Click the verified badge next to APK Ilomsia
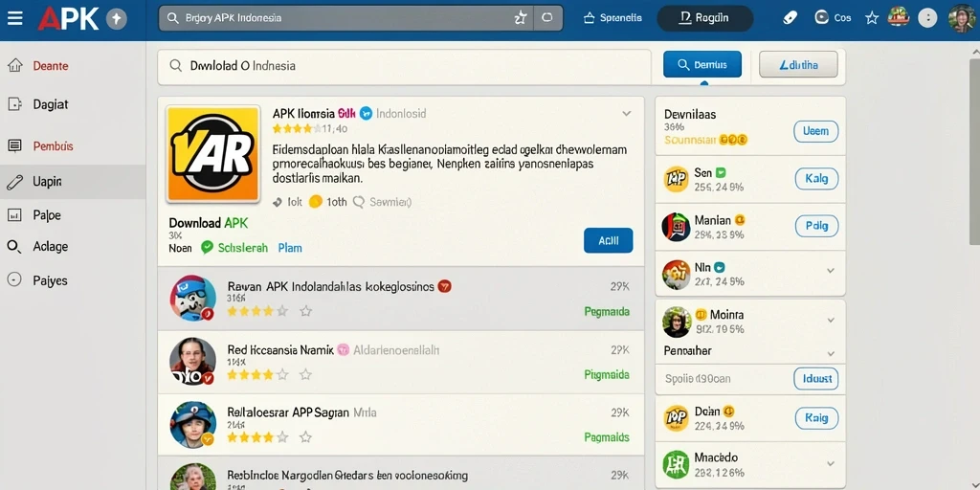 point(367,113)
